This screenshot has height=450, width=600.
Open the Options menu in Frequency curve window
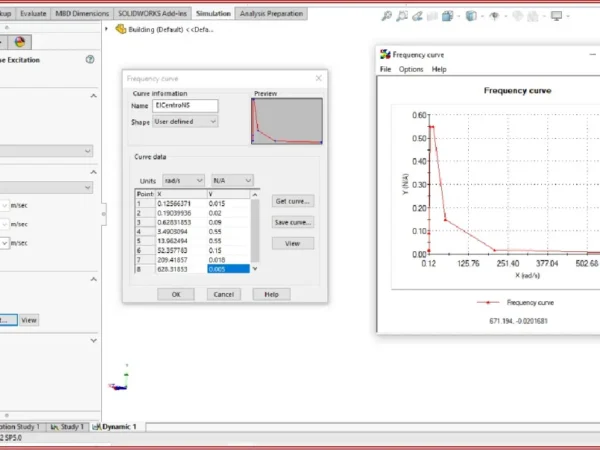pyautogui.click(x=411, y=69)
